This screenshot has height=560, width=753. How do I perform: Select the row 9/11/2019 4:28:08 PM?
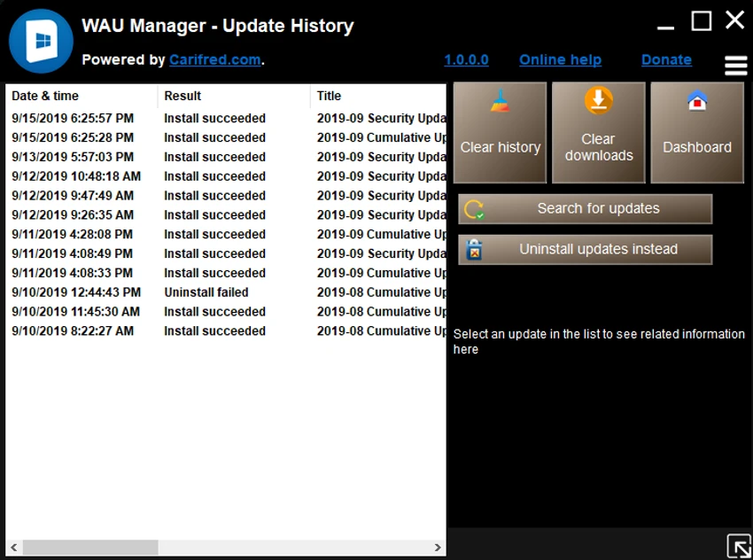coord(226,234)
